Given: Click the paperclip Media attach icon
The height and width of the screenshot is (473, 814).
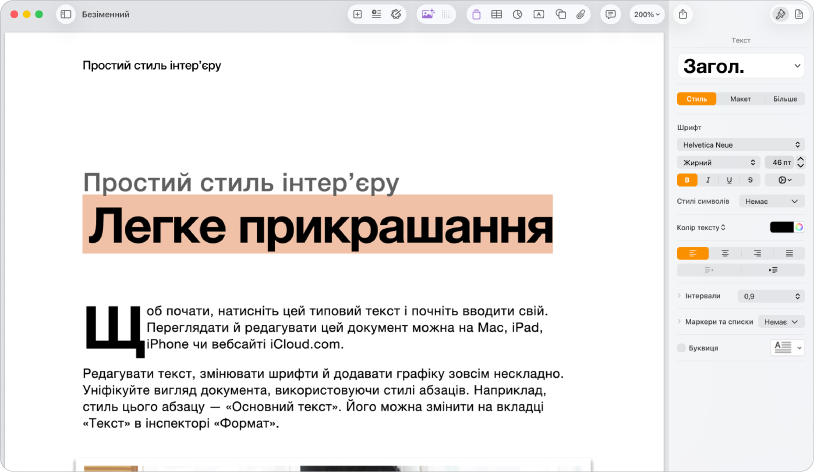Looking at the screenshot, I should click(581, 15).
